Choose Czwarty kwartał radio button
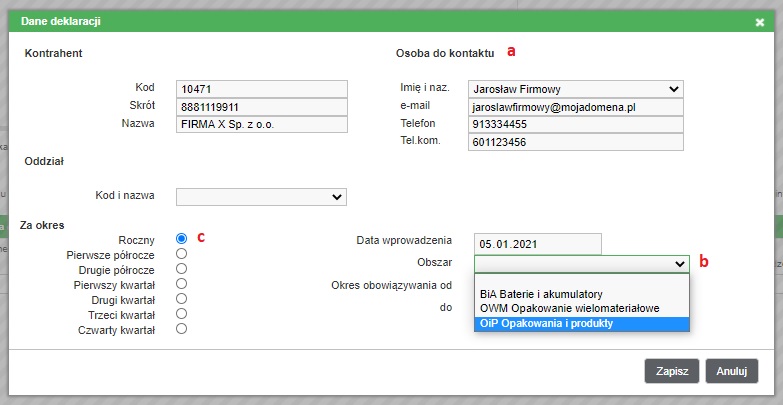This screenshot has width=783, height=405. [181, 328]
